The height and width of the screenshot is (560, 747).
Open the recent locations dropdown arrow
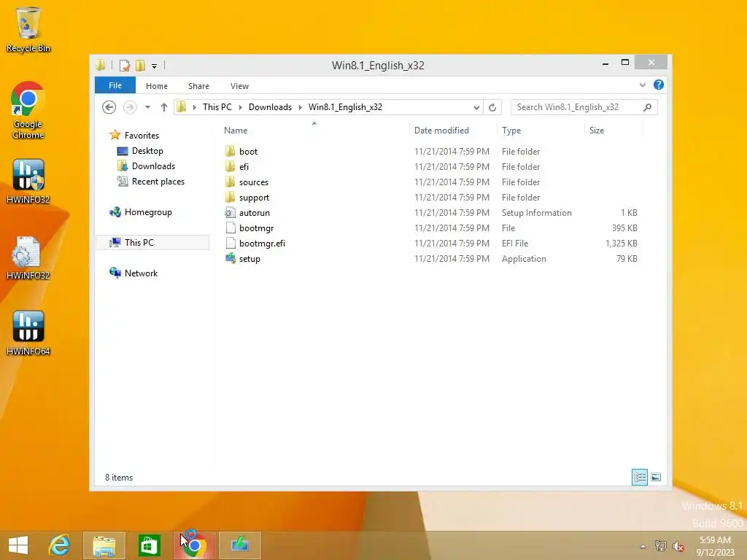[147, 107]
